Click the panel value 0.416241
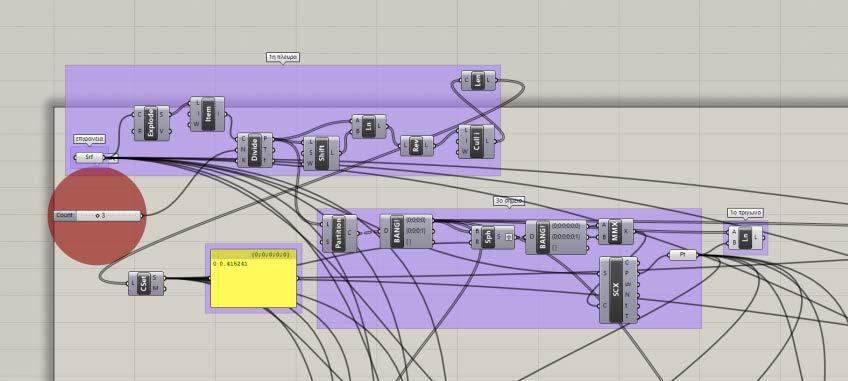 pos(233,264)
